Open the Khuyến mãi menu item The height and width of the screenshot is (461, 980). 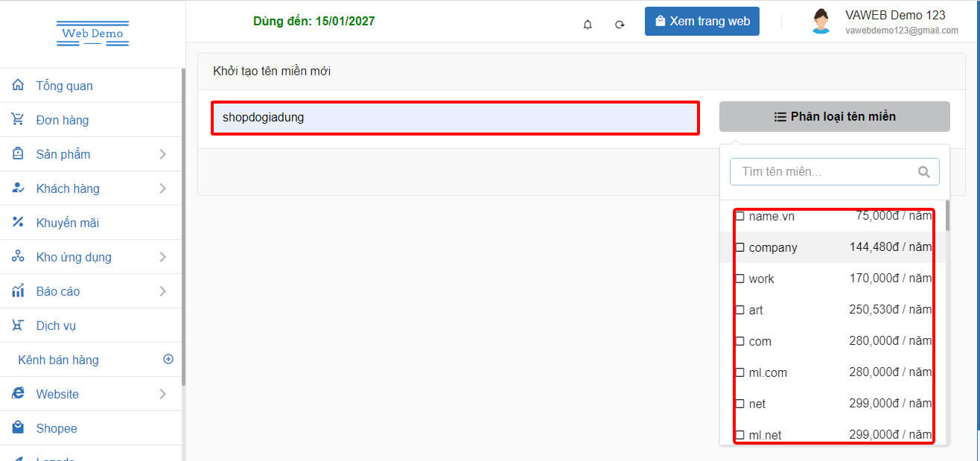point(67,223)
